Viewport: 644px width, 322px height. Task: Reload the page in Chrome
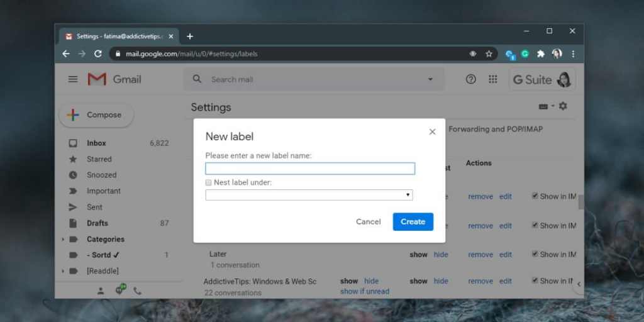(x=98, y=54)
